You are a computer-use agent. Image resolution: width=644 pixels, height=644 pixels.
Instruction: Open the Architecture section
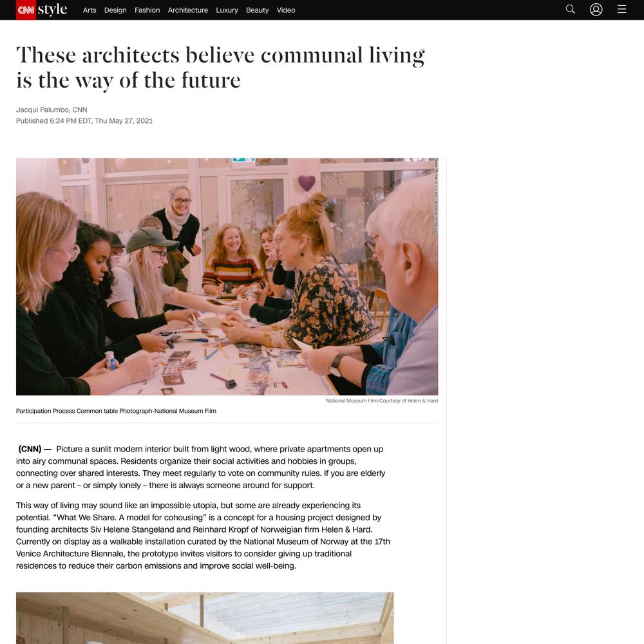click(187, 10)
